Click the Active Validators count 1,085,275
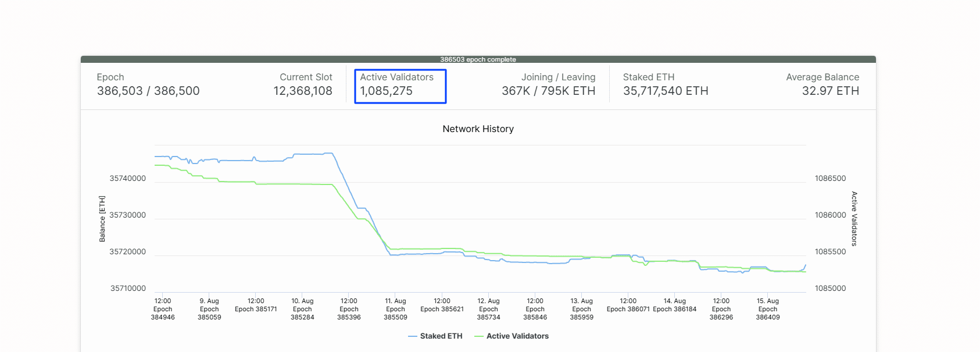980x352 pixels. click(x=386, y=91)
